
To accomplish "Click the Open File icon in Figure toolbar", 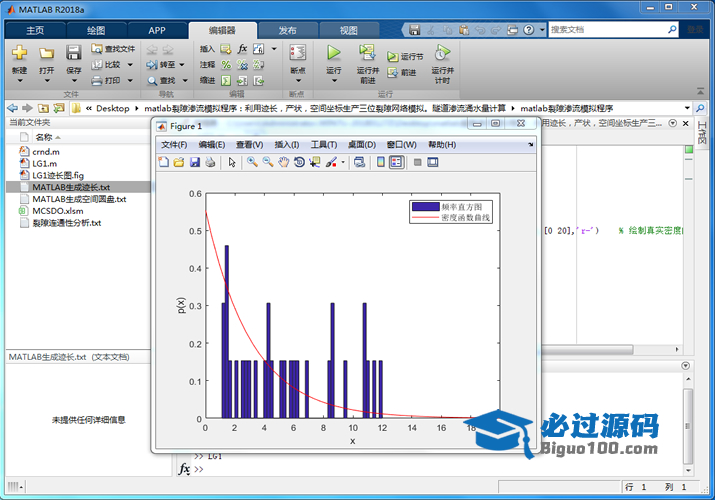I will pyautogui.click(x=179, y=162).
